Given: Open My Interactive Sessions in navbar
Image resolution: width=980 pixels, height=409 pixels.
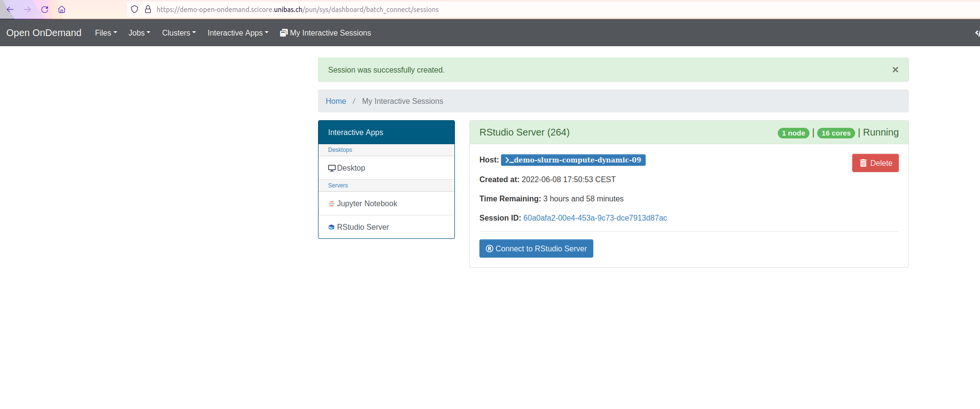Looking at the screenshot, I should (x=325, y=33).
